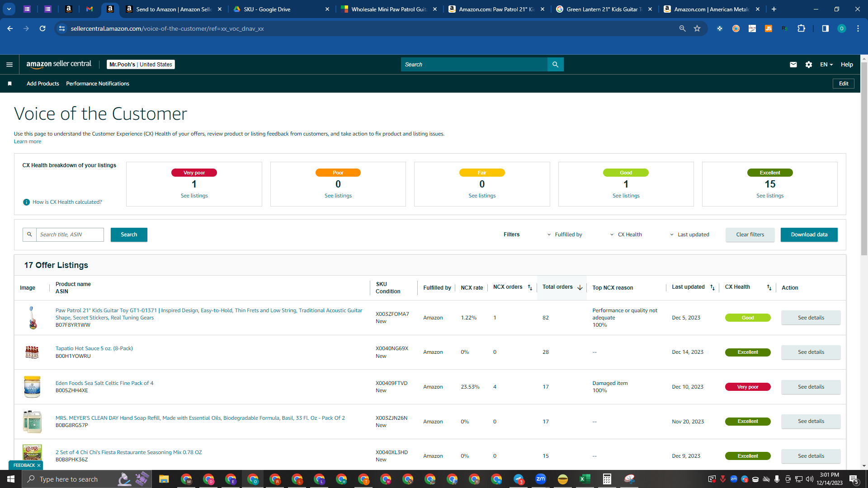Viewport: 868px width, 488px height.
Task: Sort by Total orders arrow
Action: click(580, 287)
